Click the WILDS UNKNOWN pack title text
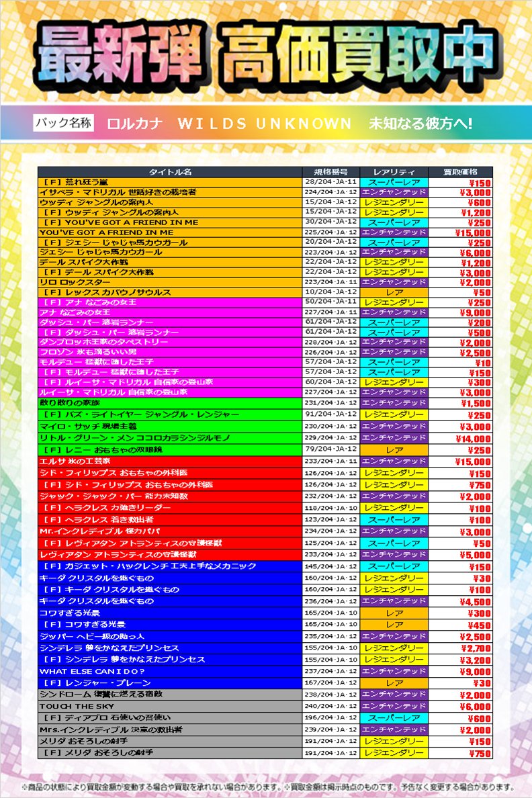The width and height of the screenshot is (532, 798). point(265,124)
